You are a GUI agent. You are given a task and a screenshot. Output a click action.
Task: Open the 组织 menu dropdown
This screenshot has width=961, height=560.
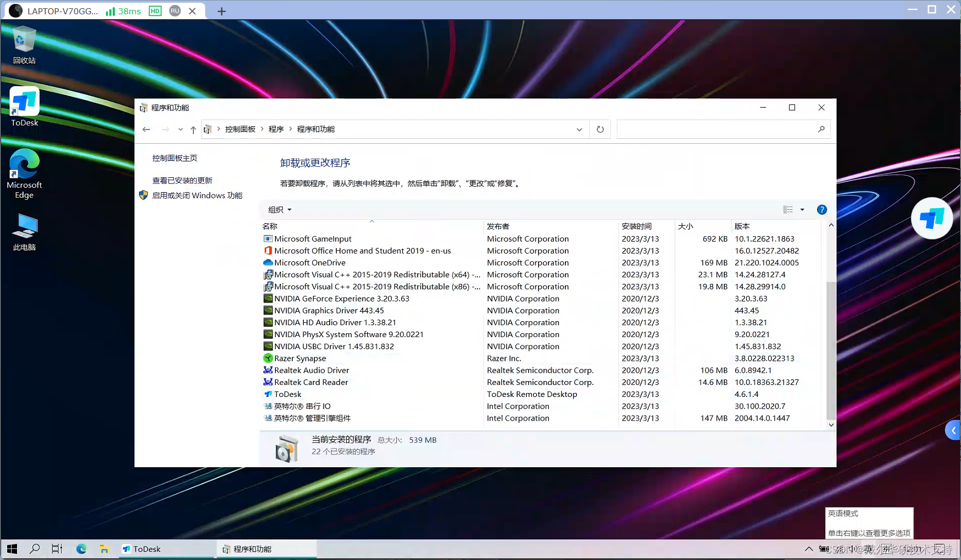pos(280,210)
